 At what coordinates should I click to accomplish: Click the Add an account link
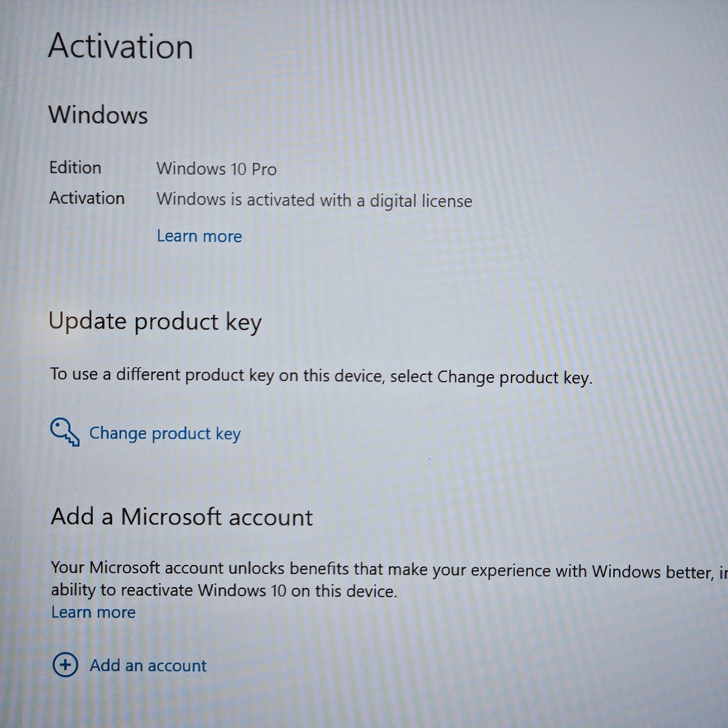[x=148, y=666]
